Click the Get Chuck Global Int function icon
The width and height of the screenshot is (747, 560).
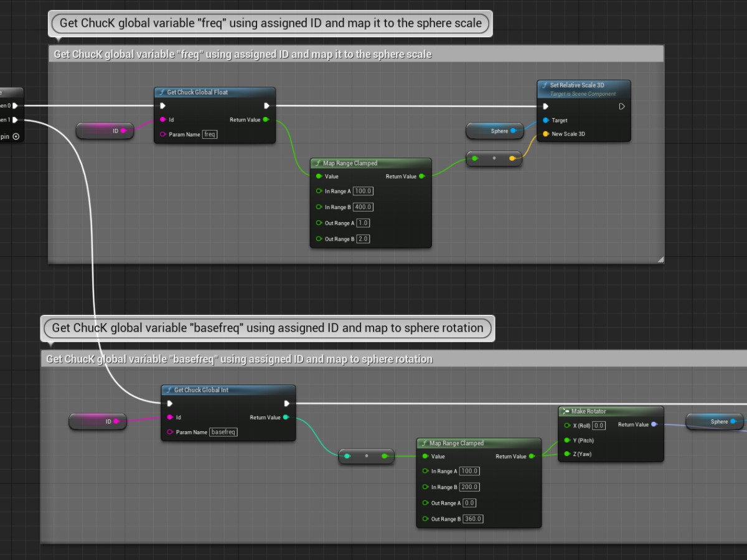[x=169, y=390]
